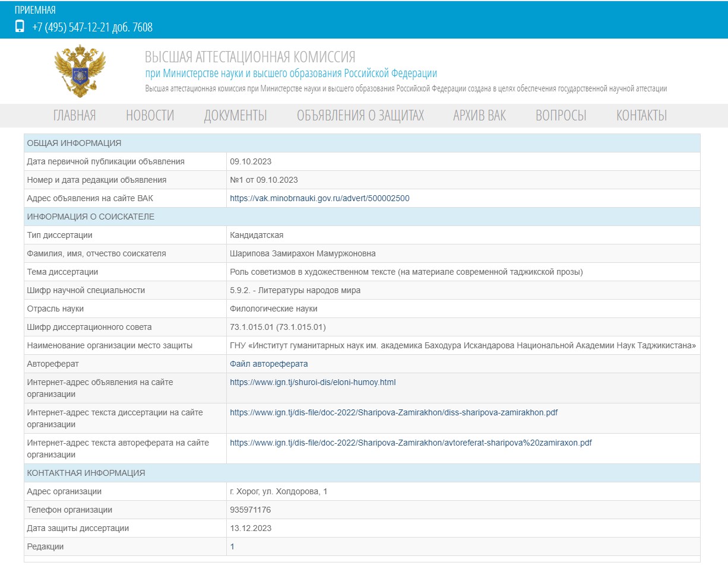This screenshot has width=728, height=569.
Task: Click the ОБЩАЯ ИНФОРМАЦИЯ section header
Action: point(362,143)
